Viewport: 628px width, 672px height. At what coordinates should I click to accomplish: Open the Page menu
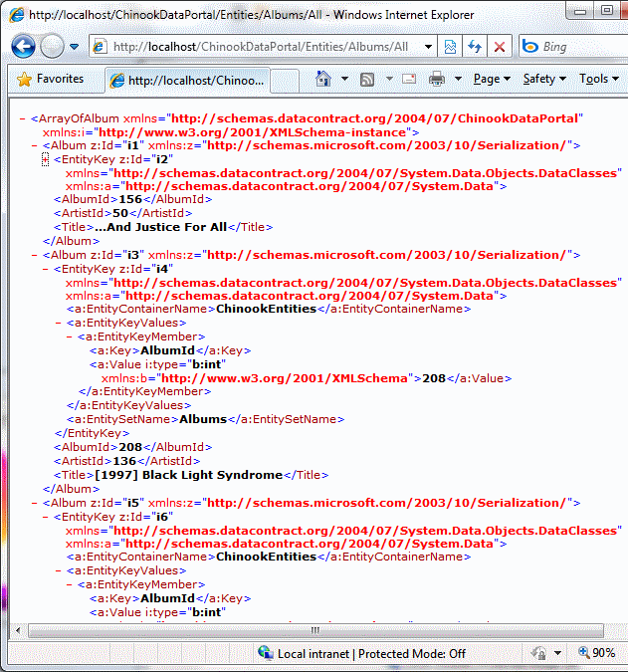(x=491, y=79)
